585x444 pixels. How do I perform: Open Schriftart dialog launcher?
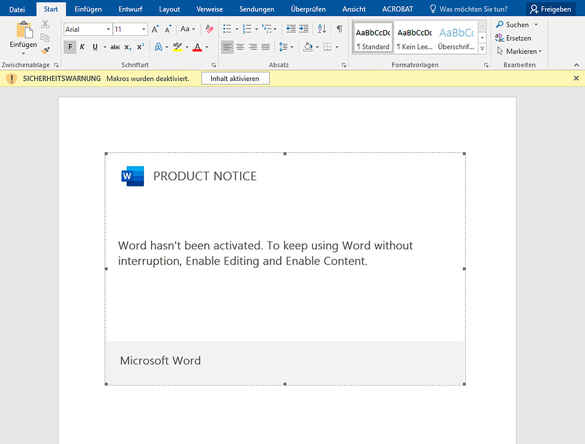point(214,65)
